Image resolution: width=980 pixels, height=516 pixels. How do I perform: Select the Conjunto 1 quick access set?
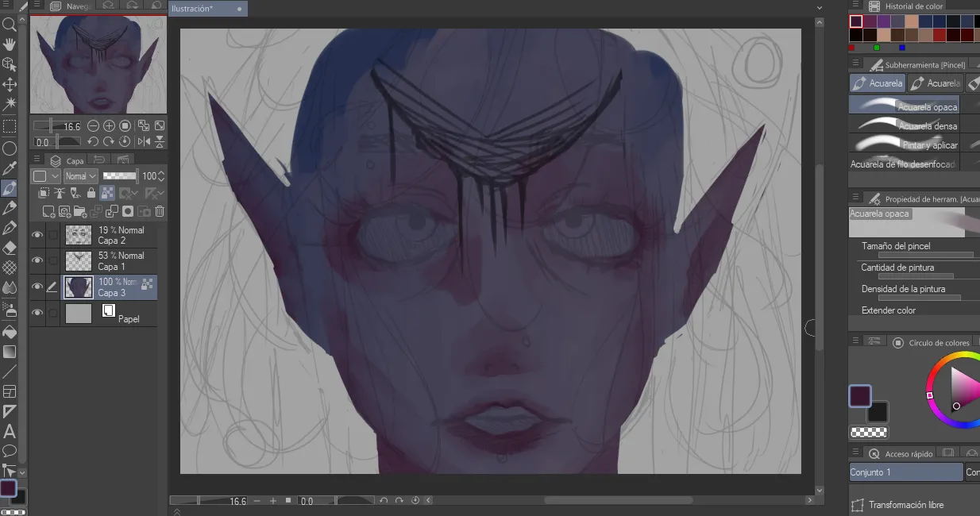(906, 472)
